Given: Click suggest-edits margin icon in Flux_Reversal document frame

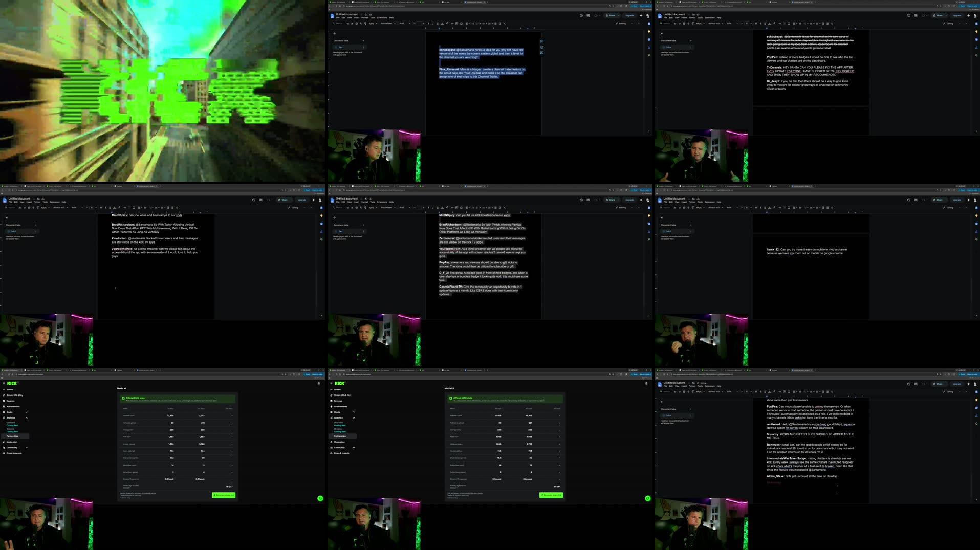Looking at the screenshot, I should point(542,53).
